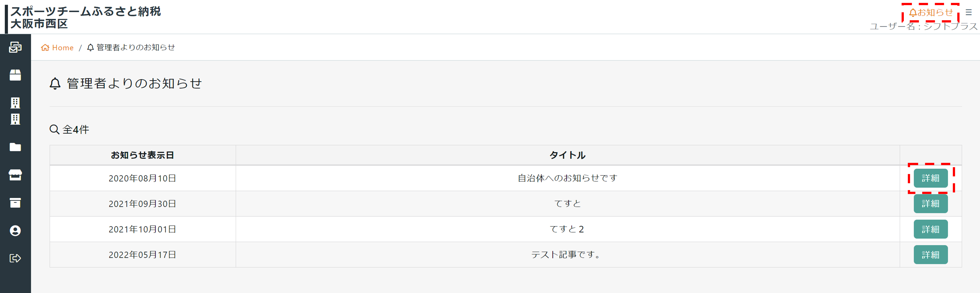Click the 2022年05月17日 date cell

click(142, 255)
